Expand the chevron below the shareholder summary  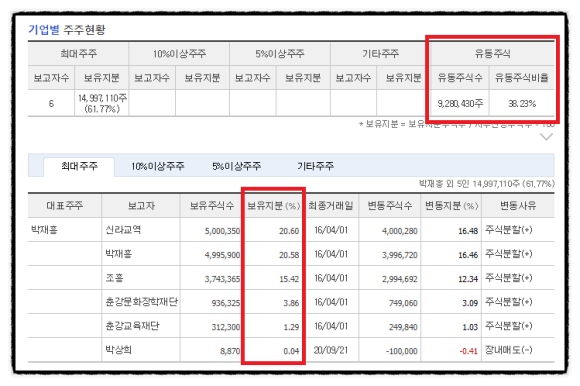tap(546, 137)
